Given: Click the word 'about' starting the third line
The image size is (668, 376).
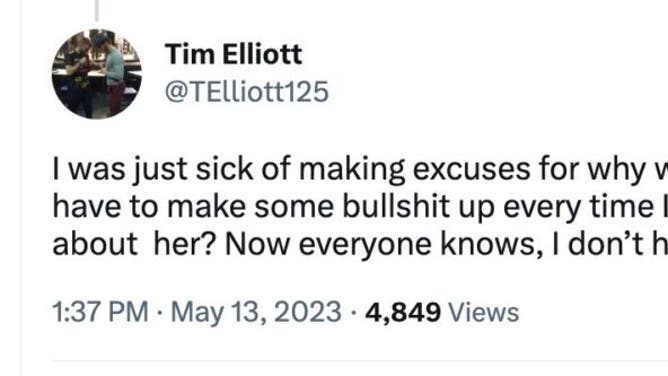Looking at the screenshot, I should point(95,244).
